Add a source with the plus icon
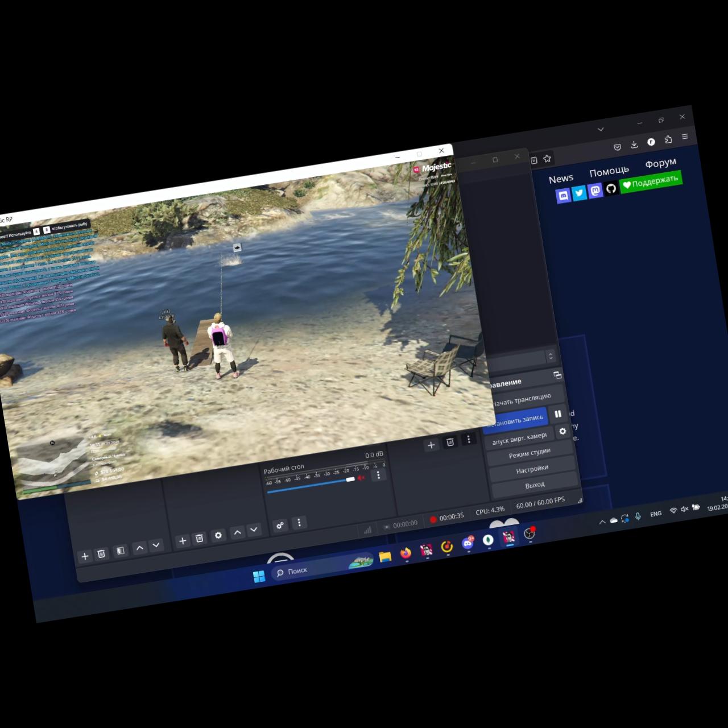The width and height of the screenshot is (728, 728). click(182, 541)
